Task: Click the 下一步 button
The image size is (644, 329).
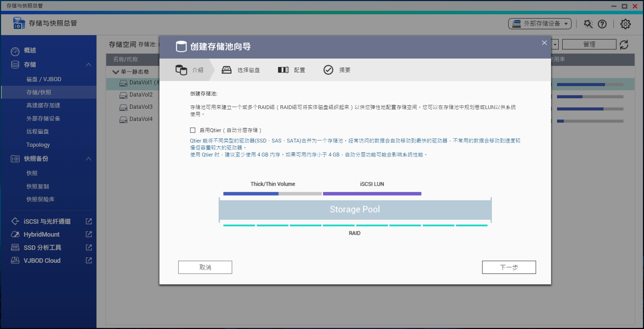Action: click(509, 267)
